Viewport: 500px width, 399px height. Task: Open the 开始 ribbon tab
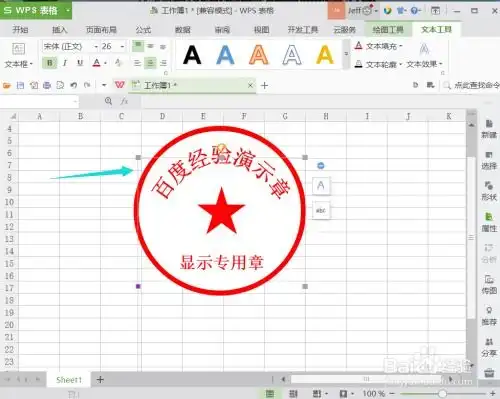pos(20,30)
